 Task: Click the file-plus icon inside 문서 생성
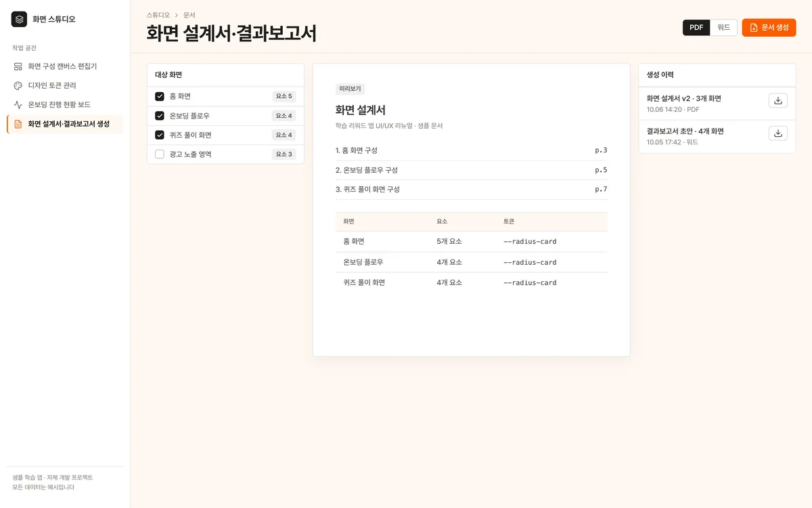(x=754, y=28)
